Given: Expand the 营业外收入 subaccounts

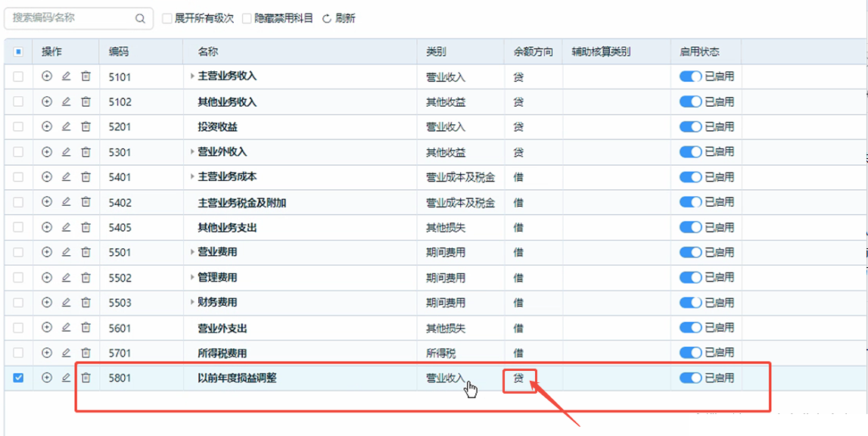Looking at the screenshot, I should pyautogui.click(x=192, y=152).
